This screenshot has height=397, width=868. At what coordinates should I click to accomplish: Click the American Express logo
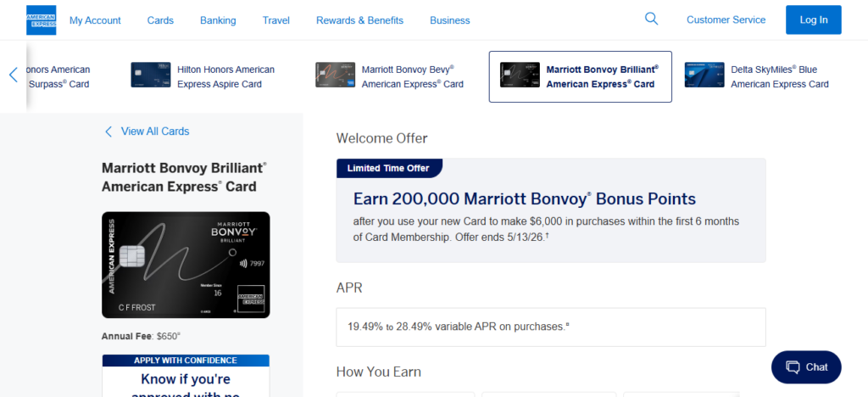coord(41,20)
